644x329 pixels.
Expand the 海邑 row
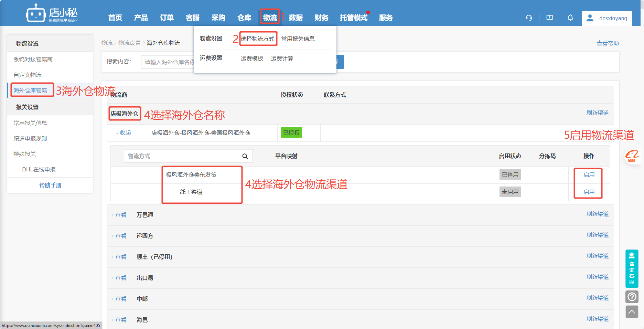(118, 320)
